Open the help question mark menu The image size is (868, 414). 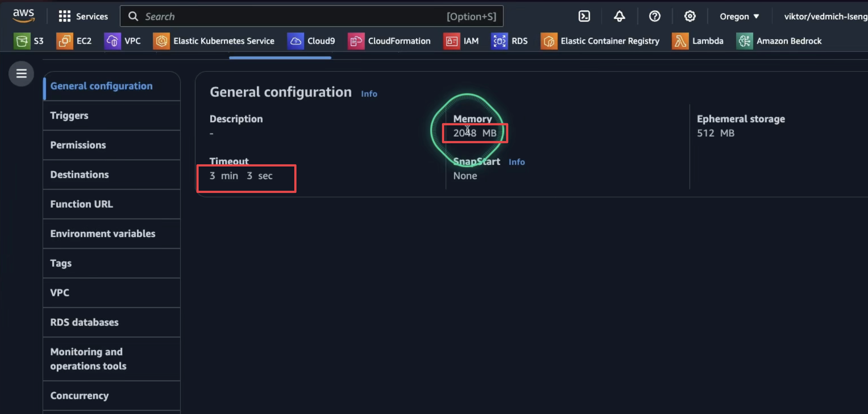click(655, 16)
